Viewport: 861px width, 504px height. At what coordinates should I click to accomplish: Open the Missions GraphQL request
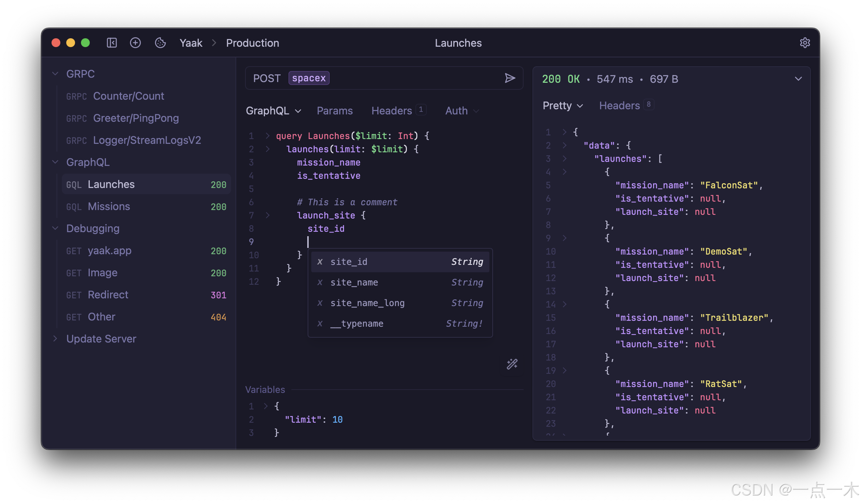click(109, 206)
